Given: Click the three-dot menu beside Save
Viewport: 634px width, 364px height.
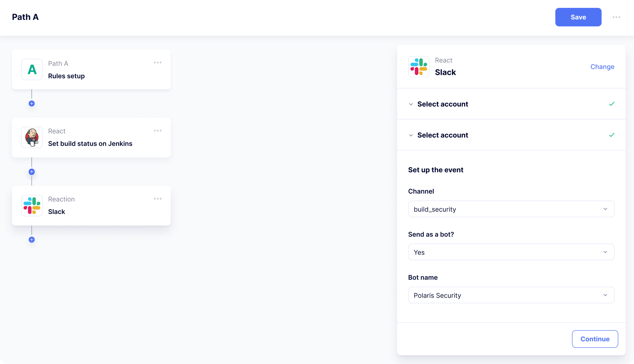Looking at the screenshot, I should (616, 17).
